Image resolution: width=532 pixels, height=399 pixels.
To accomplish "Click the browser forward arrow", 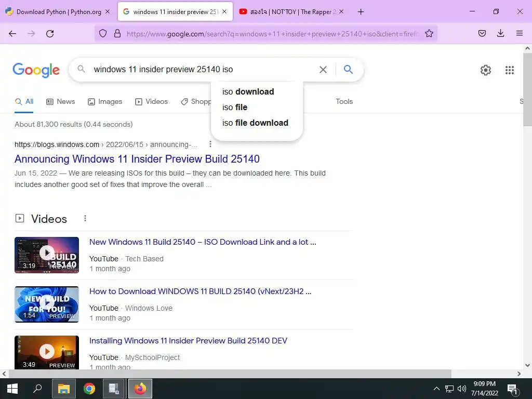I will pos(31,33).
